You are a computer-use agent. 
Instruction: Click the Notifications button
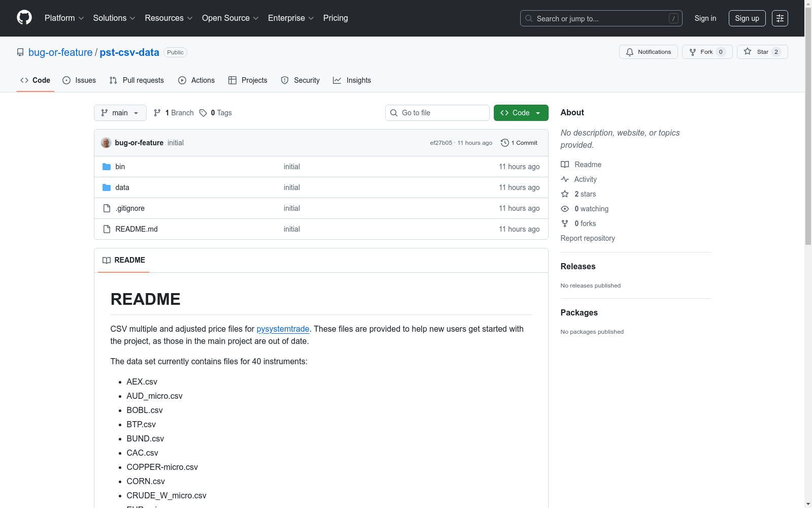[x=649, y=52]
